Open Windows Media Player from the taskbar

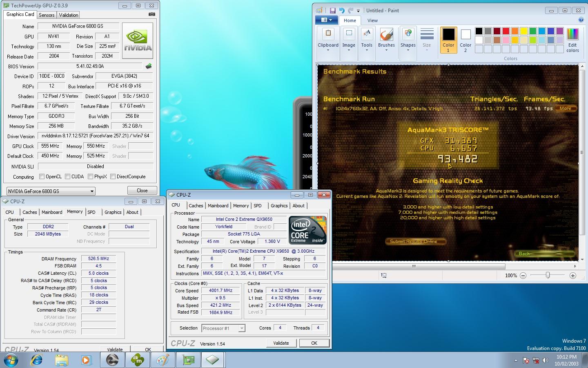tap(86, 360)
